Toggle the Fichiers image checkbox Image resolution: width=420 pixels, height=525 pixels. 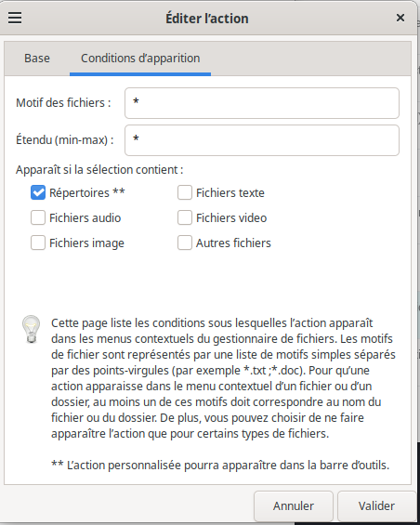point(38,243)
